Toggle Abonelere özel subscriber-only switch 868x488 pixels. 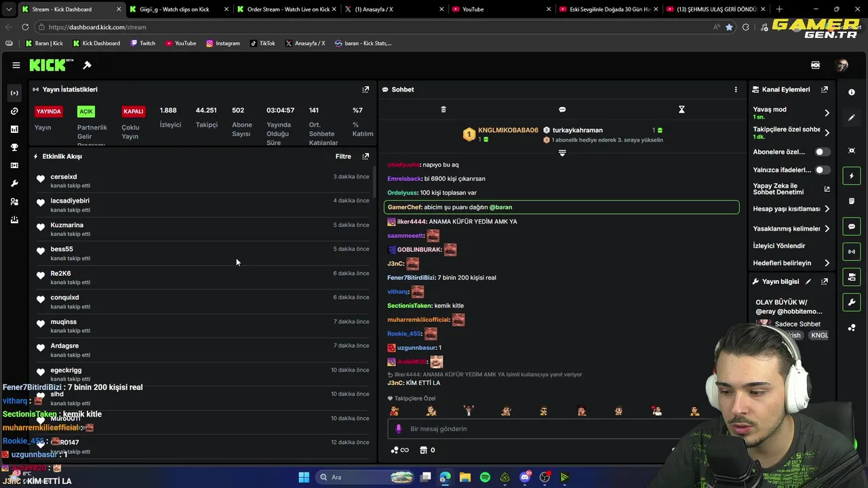click(823, 152)
